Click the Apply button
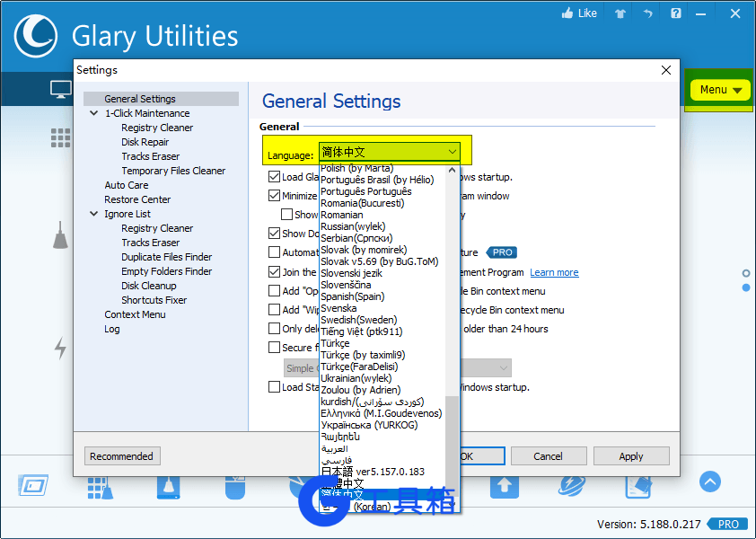Image resolution: width=756 pixels, height=539 pixels. click(x=631, y=456)
